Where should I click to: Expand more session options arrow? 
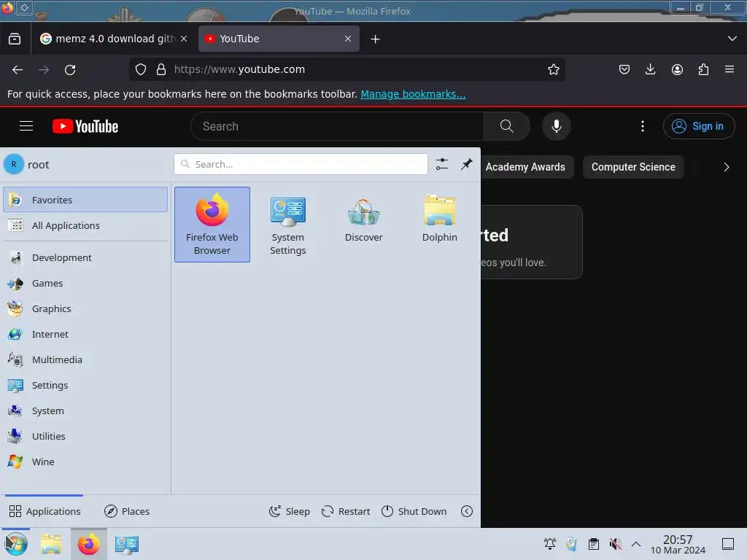pos(467,511)
